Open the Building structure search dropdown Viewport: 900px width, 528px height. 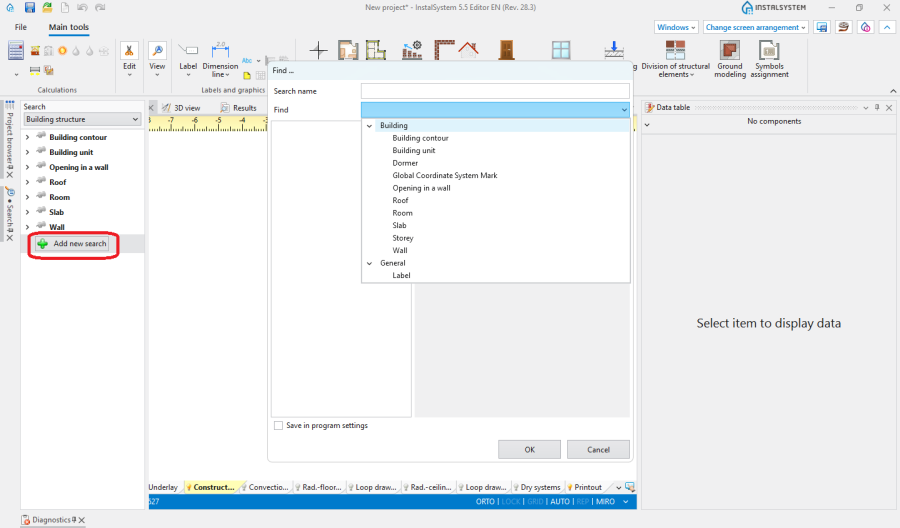pos(84,119)
